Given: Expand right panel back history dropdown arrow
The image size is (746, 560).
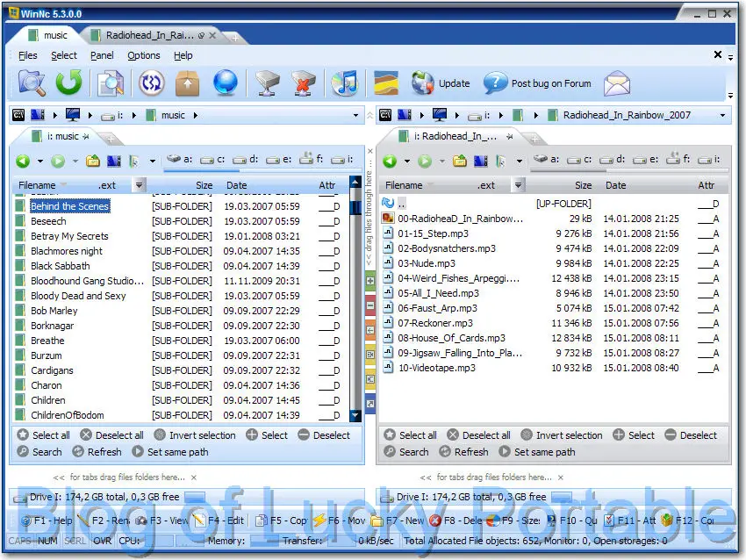Looking at the screenshot, I should 406,162.
